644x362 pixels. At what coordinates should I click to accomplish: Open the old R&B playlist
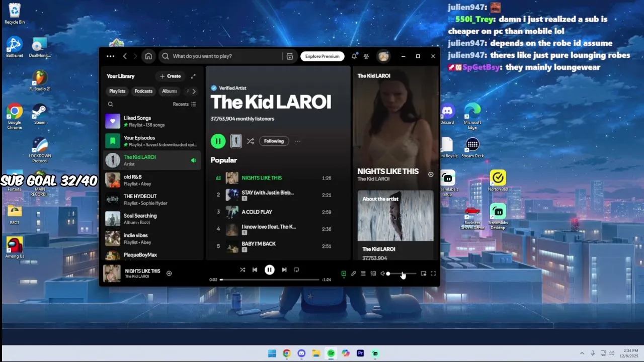152,180
